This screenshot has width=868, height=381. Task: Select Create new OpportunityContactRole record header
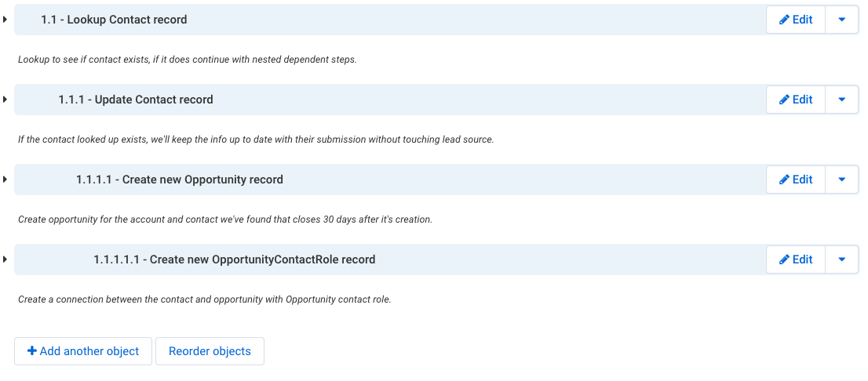click(234, 259)
